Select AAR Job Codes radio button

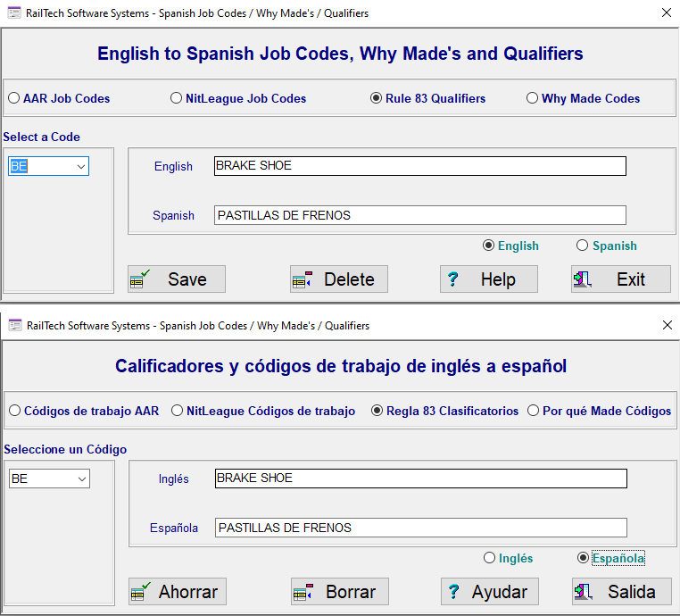(x=59, y=98)
